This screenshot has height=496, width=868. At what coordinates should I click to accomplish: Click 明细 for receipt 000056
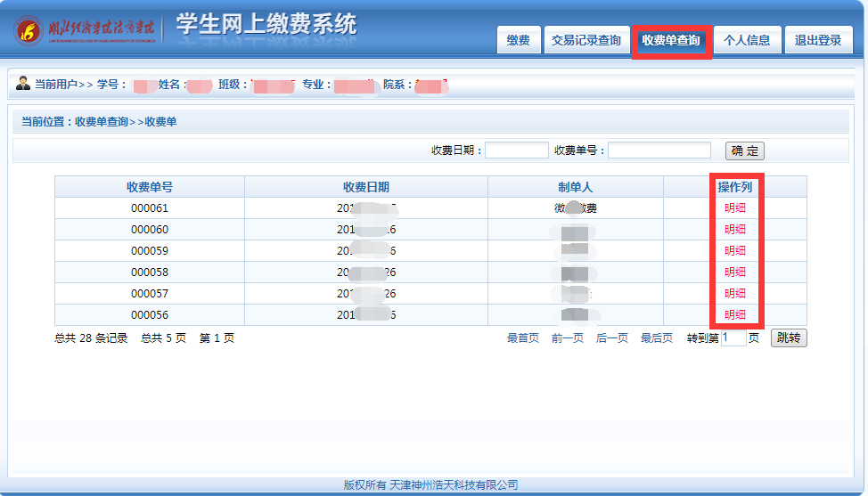[x=735, y=315]
